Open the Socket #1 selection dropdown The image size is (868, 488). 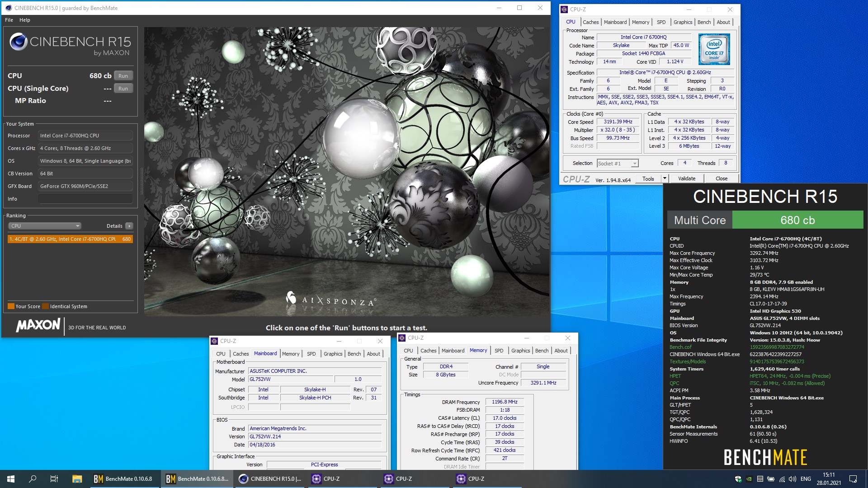point(618,164)
